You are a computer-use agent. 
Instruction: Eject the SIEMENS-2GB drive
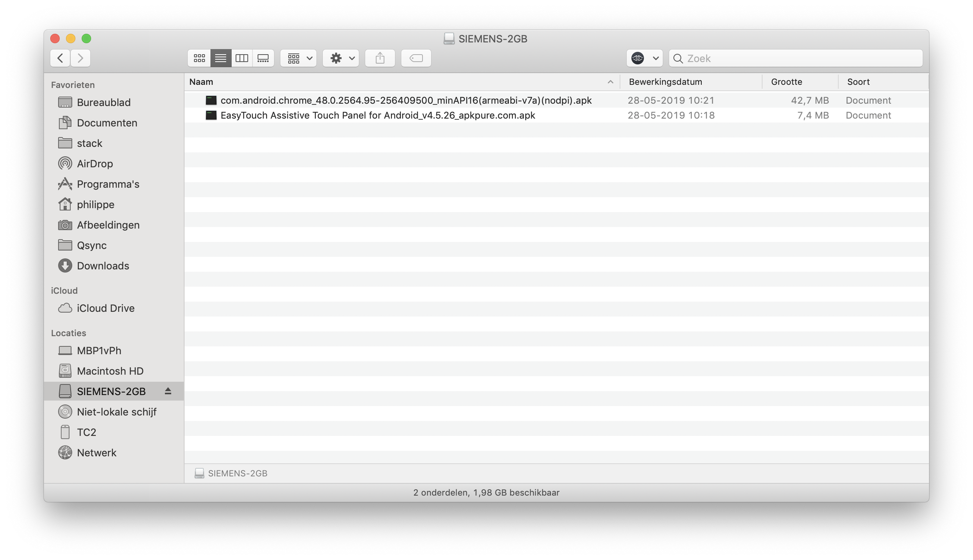click(x=168, y=391)
